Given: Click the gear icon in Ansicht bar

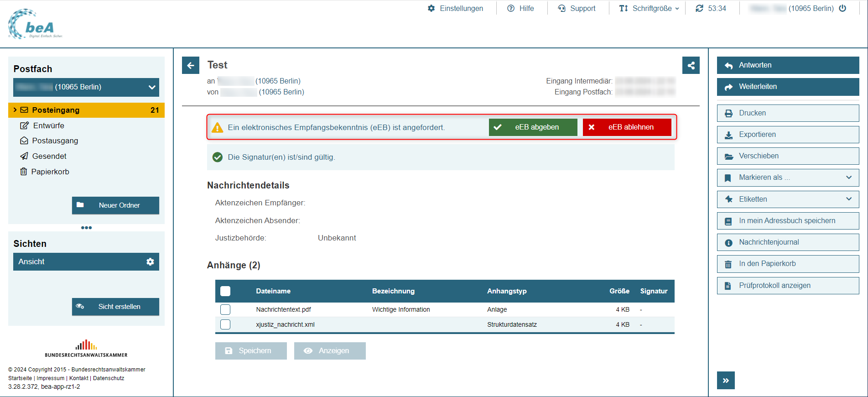Looking at the screenshot, I should pyautogui.click(x=150, y=262).
